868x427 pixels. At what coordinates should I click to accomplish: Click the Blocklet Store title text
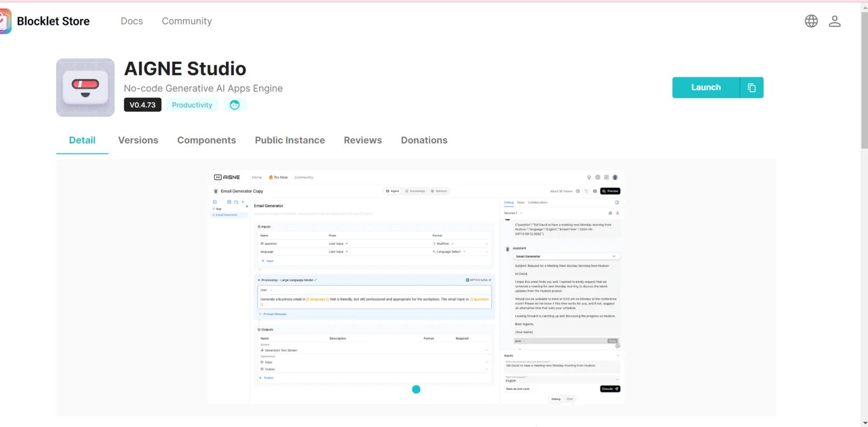click(53, 21)
